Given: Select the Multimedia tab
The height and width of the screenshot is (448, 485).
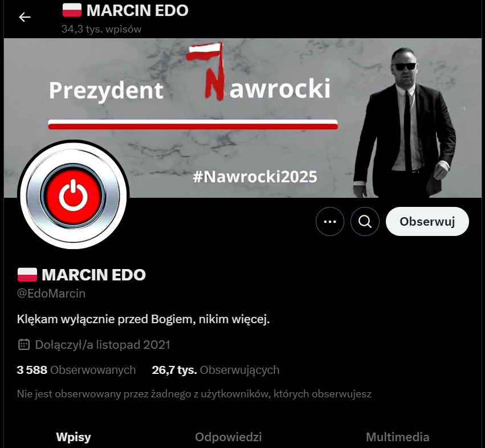Looking at the screenshot, I should point(397,437).
